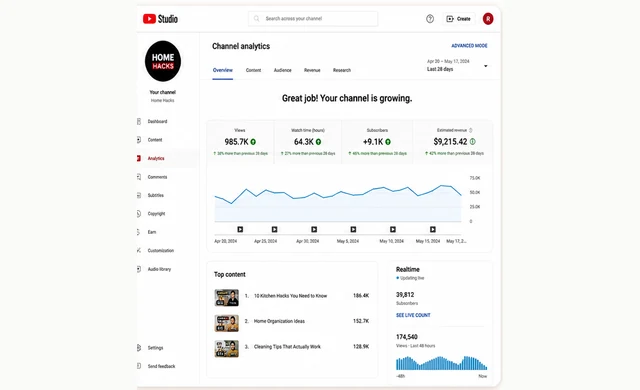Screen dimensions: 640x390
Task: Click the ADVANCED MODE link
Action: click(x=469, y=46)
